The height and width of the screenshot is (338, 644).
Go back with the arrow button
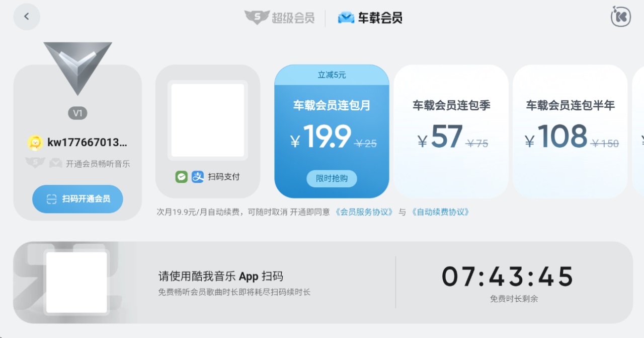click(27, 17)
